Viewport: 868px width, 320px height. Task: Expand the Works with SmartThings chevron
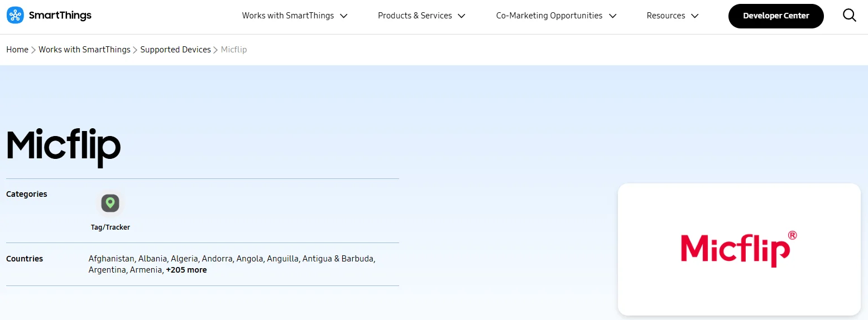click(344, 16)
